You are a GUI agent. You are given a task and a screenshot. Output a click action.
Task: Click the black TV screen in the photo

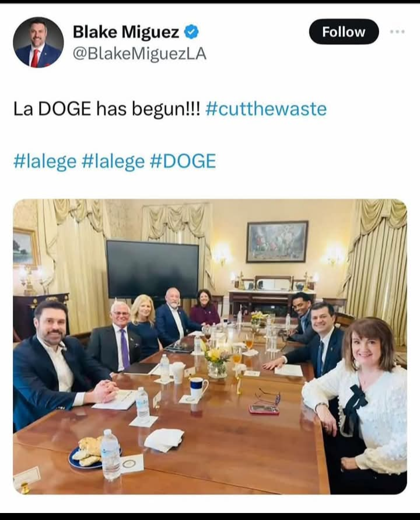pos(153,269)
